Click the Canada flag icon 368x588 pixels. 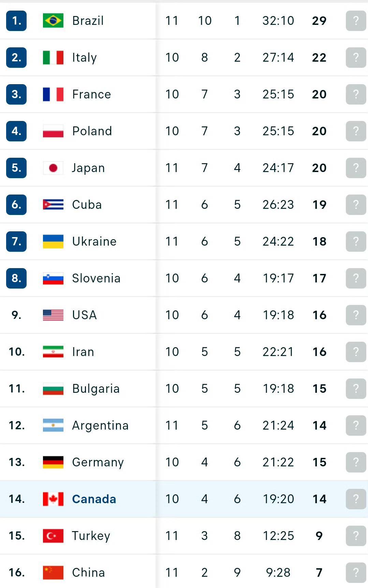pyautogui.click(x=53, y=499)
